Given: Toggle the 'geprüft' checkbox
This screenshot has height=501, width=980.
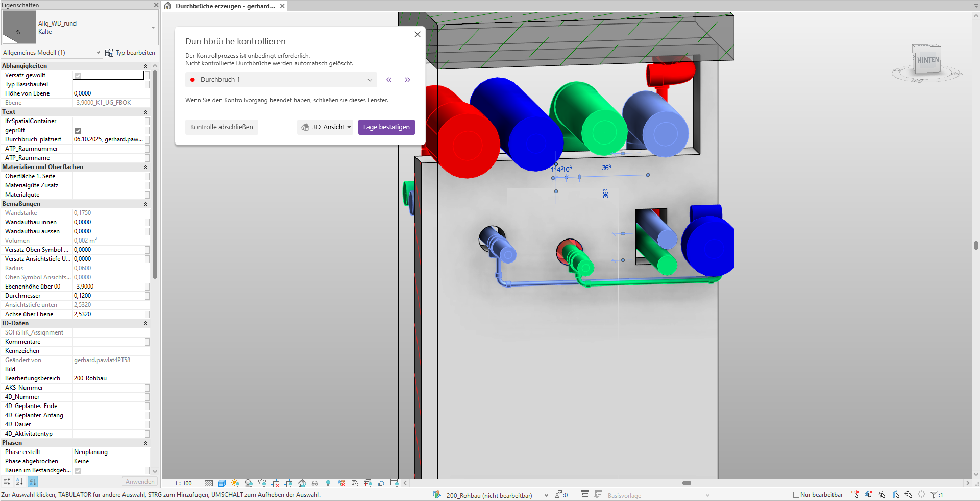Looking at the screenshot, I should pos(78,131).
